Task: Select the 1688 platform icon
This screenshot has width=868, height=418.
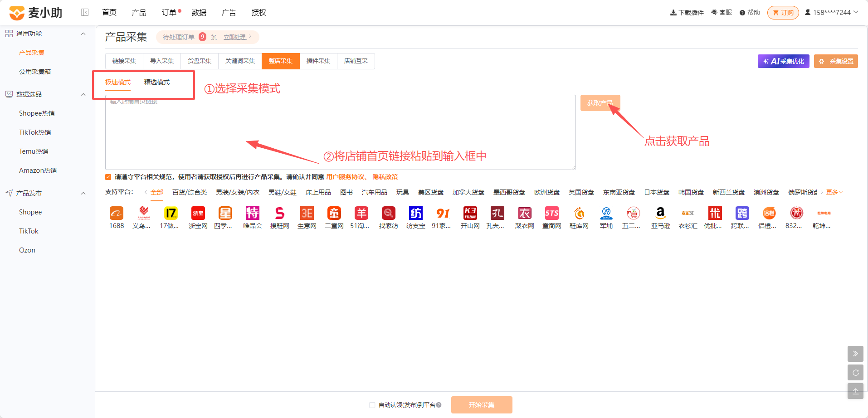Action: [x=117, y=213]
